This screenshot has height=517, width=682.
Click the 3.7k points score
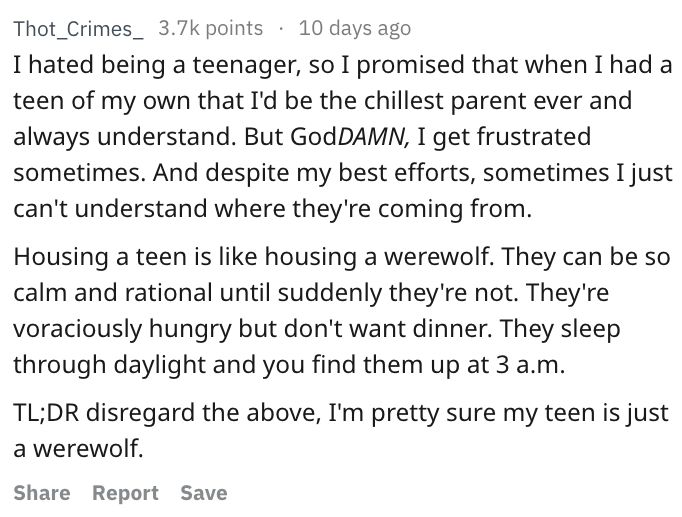coord(211,28)
